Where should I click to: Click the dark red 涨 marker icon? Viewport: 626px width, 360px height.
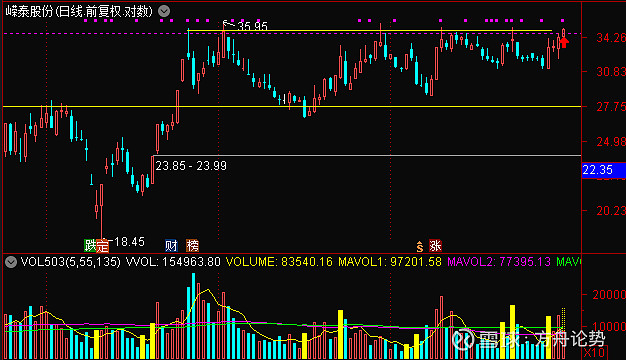[x=435, y=245]
